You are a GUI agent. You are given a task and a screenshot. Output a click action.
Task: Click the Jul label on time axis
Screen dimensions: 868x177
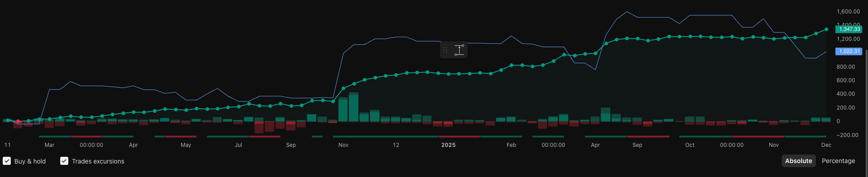[239, 145]
